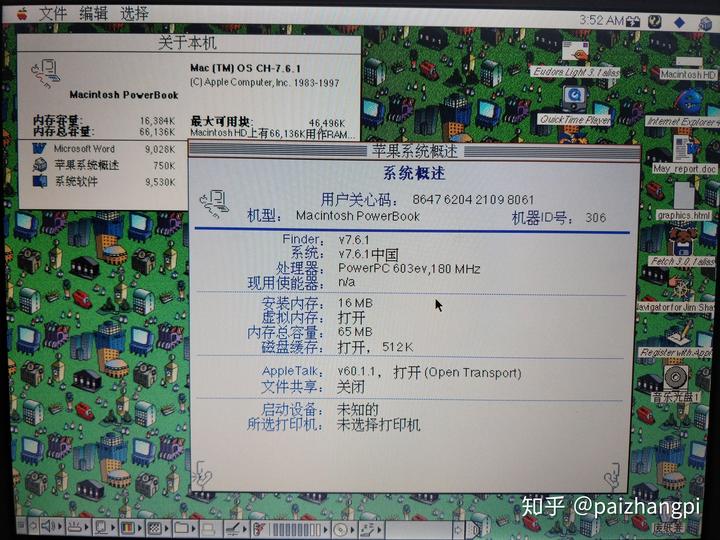
Task: Open the speaker volume control strip module
Action: tap(46, 526)
